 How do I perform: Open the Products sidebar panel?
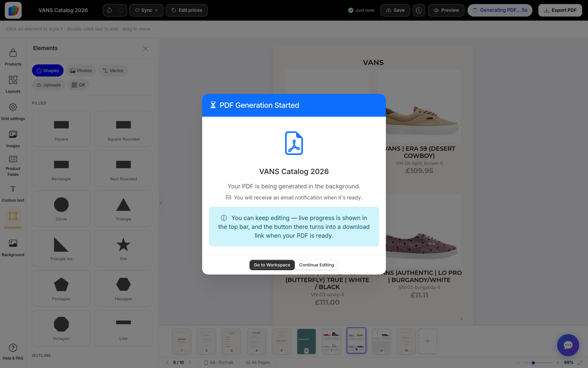[13, 57]
